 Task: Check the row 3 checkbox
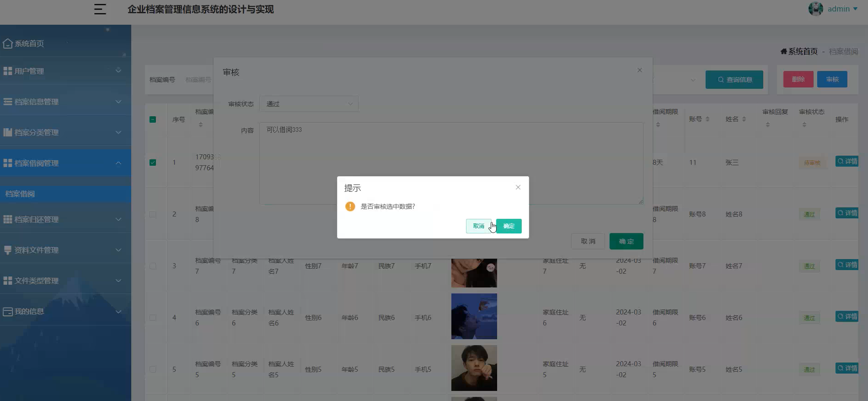click(x=153, y=266)
